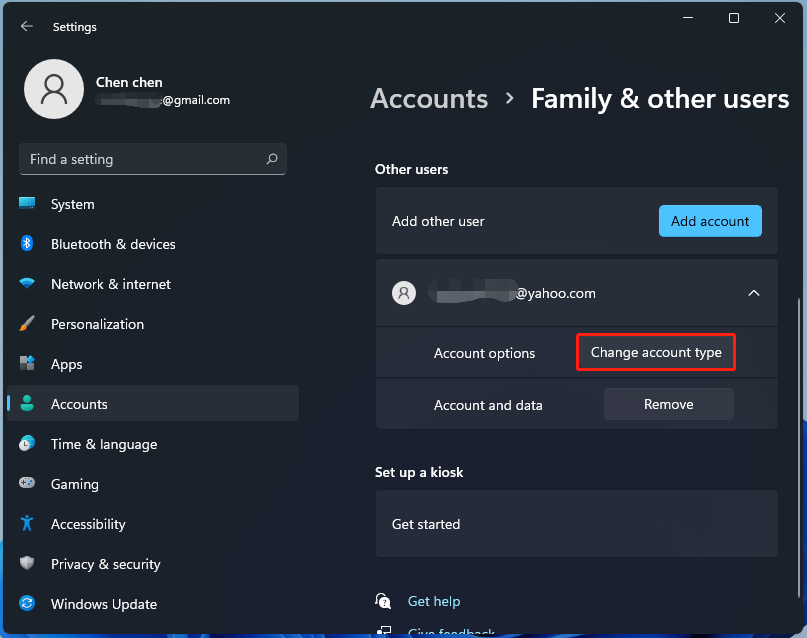Click the Chen chen profile avatar
The image size is (807, 638).
(54, 89)
